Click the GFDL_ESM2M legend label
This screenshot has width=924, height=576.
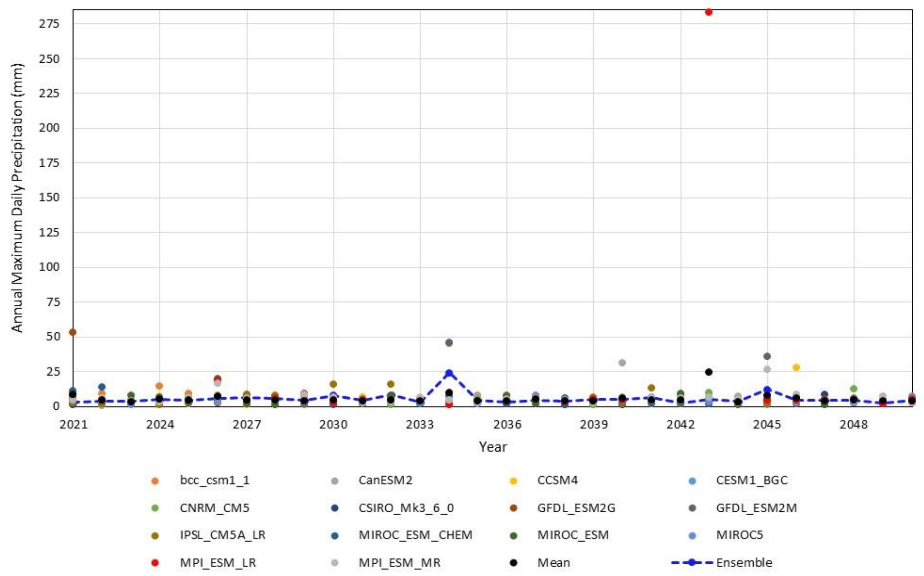pos(756,508)
